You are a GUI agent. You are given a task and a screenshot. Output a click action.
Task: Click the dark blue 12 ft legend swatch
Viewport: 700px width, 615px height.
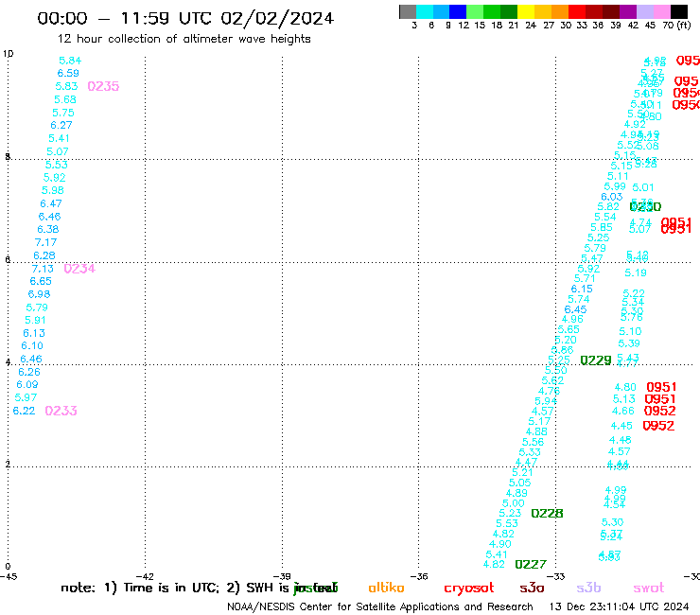tap(458, 11)
